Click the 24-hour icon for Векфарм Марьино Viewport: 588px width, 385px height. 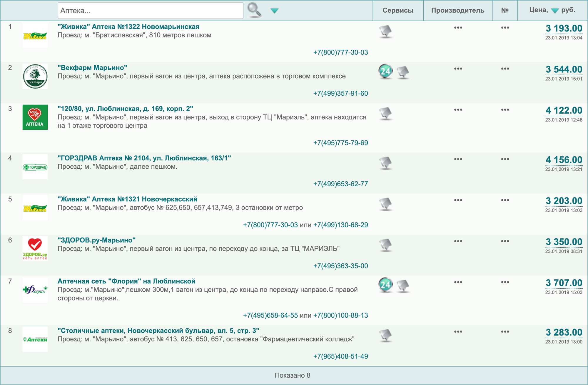(x=385, y=72)
